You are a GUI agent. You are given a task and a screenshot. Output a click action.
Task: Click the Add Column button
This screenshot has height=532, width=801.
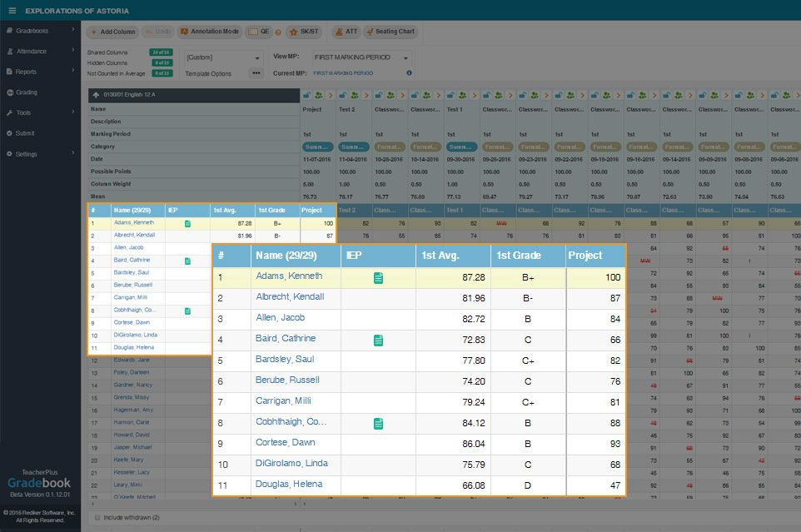113,32
